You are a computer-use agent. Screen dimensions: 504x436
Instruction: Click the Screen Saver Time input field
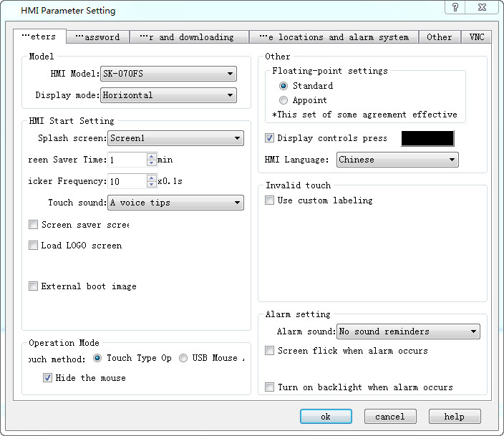tap(127, 160)
